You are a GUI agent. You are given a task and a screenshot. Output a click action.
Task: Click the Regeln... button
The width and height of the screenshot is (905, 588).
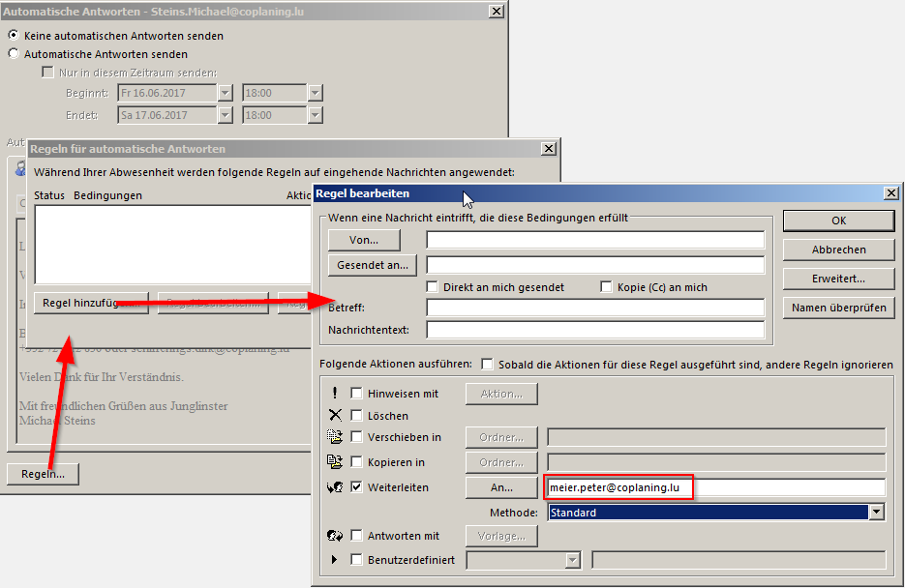click(x=43, y=474)
